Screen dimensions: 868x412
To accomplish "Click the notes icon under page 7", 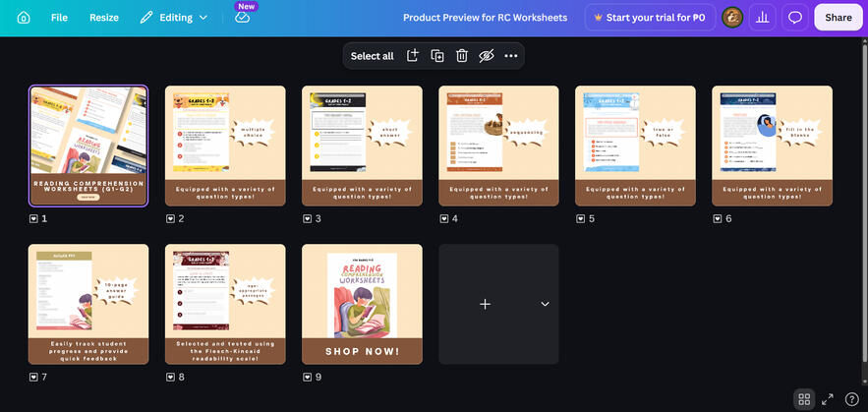I will tap(33, 378).
